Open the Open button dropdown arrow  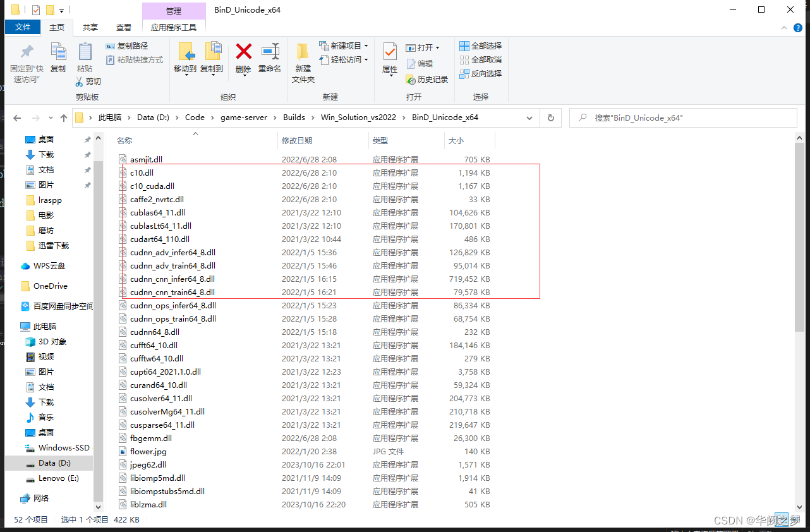tap(437, 48)
